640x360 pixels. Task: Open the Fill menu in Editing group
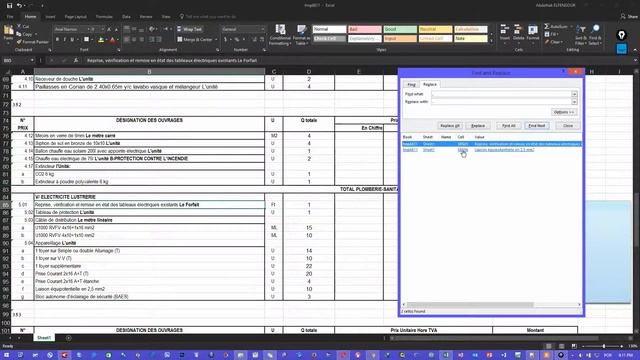[551, 34]
